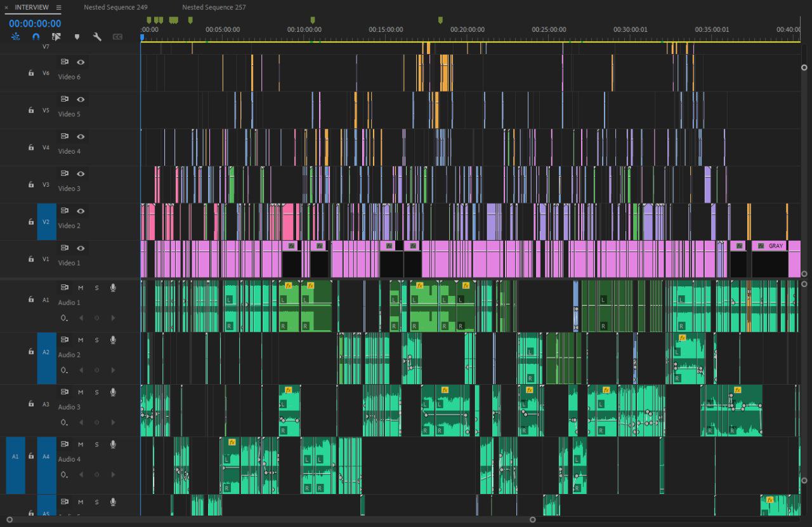
Task: Solo the Audio 3 track
Action: click(96, 392)
